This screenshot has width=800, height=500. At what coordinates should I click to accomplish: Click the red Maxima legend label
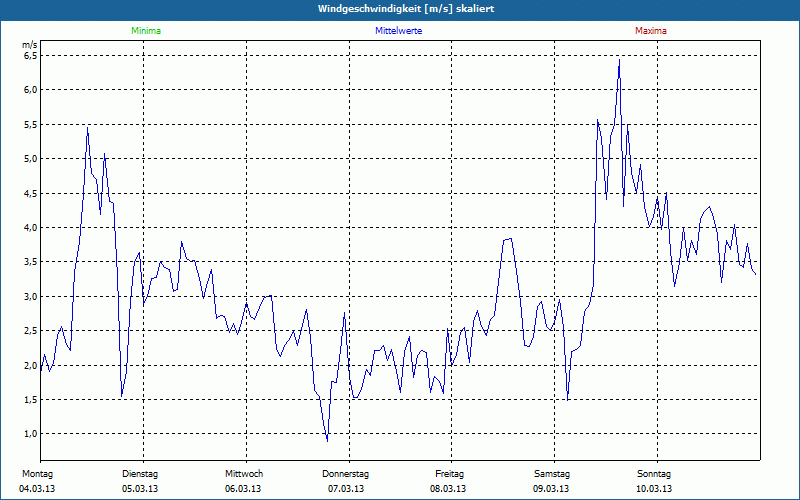coord(651,31)
